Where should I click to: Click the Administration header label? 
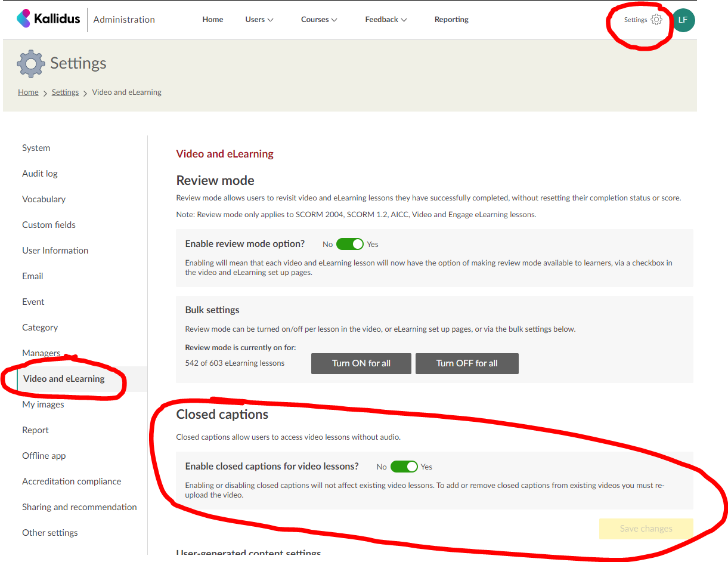pos(124,20)
